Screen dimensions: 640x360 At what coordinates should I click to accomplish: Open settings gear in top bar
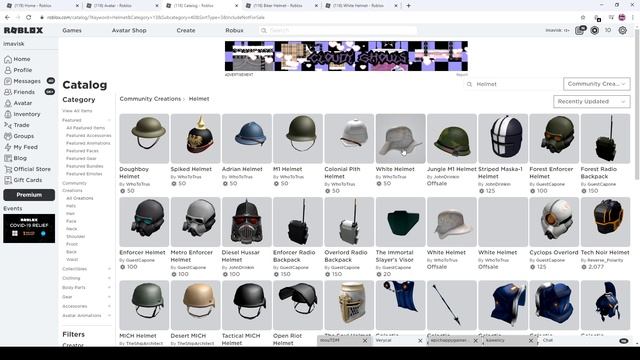pyautogui.click(x=622, y=31)
